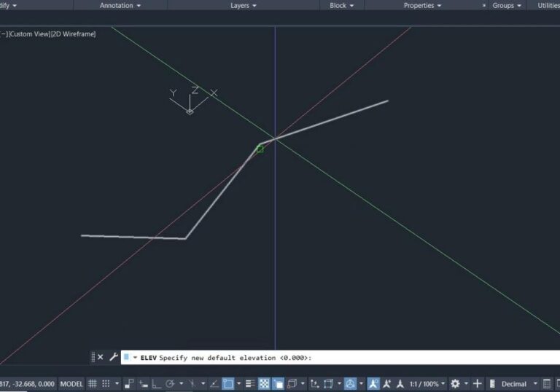Toggle drawing grid display in status bar
The width and height of the screenshot is (560, 392).
[x=92, y=384]
